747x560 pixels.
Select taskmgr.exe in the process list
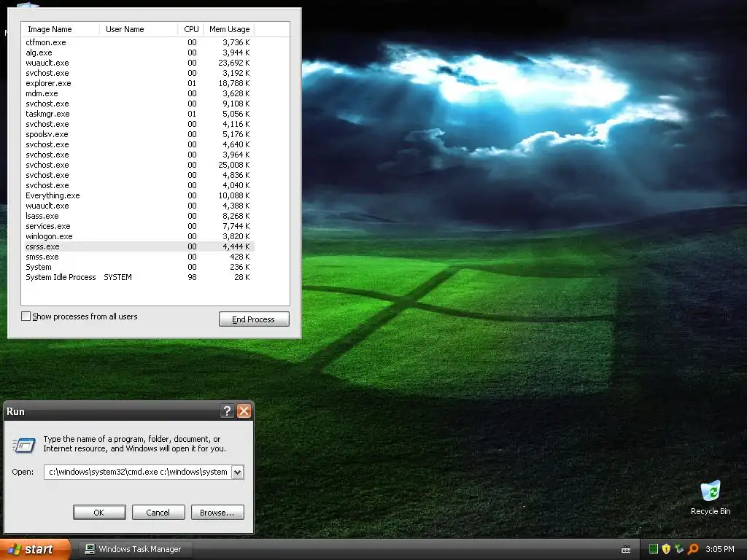139,114
